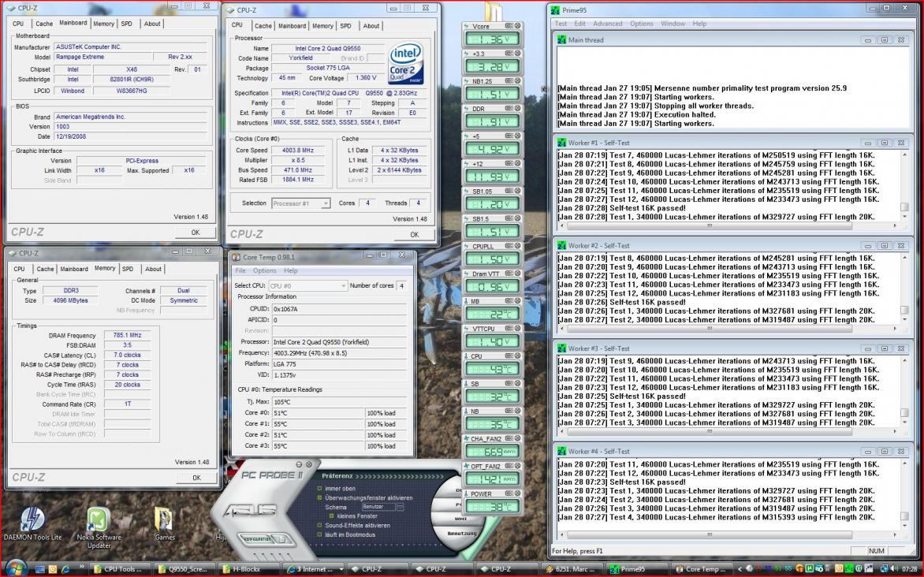Viewport: 924px width, 577px height.
Task: Open the Options menu in Core Temp
Action: click(x=264, y=270)
